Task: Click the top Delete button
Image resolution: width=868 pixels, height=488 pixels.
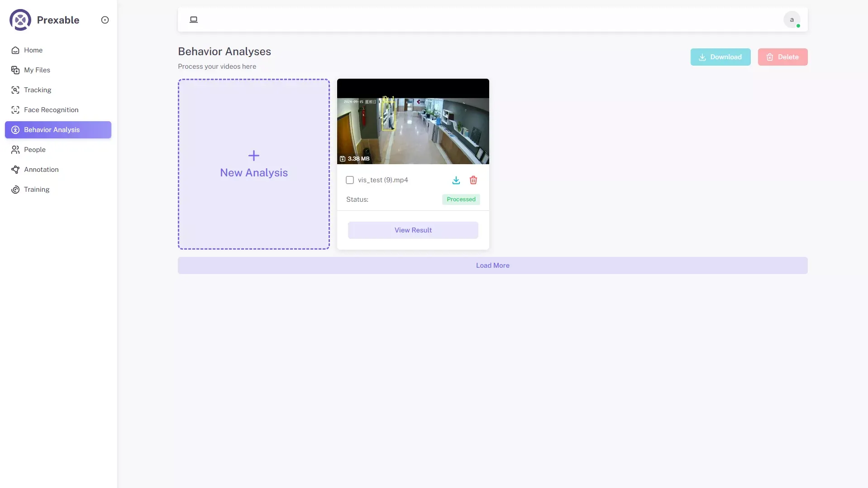Action: [x=783, y=57]
